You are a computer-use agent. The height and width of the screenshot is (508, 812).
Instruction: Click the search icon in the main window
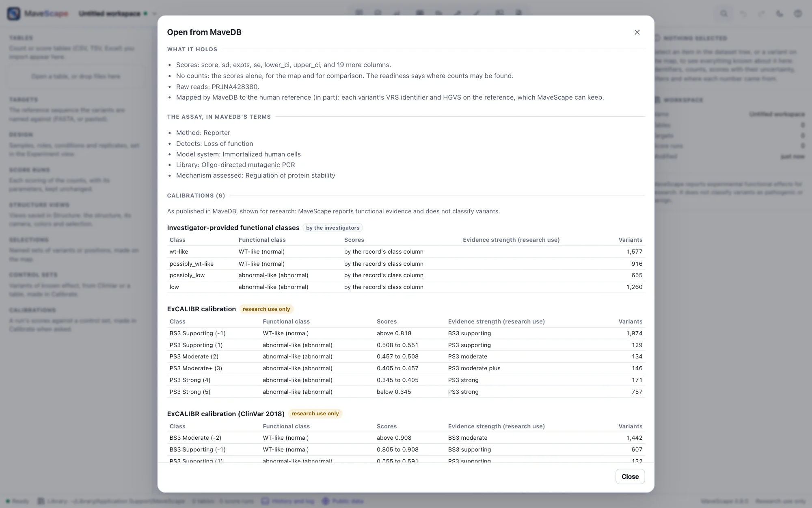pos(724,13)
